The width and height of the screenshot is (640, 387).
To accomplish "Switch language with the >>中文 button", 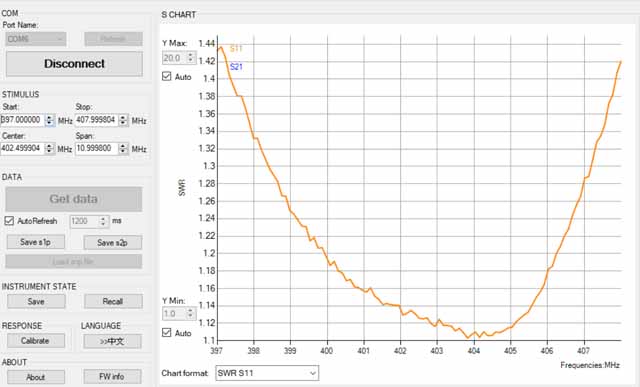I will tap(112, 341).
